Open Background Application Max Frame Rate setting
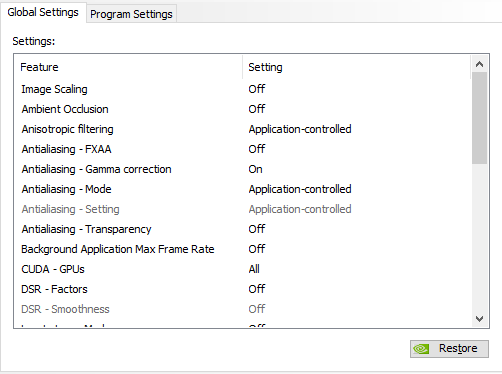The height and width of the screenshot is (374, 502). tap(257, 249)
